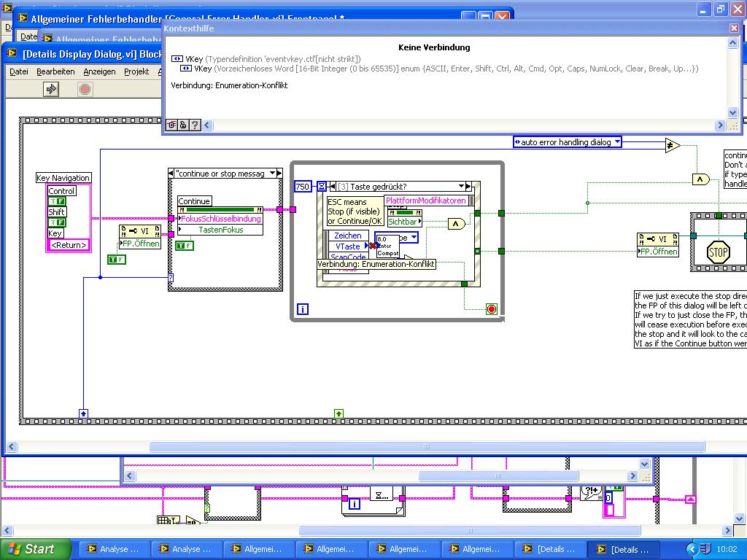Open detailed help question mark icon
The height and width of the screenshot is (560, 747).
point(195,125)
